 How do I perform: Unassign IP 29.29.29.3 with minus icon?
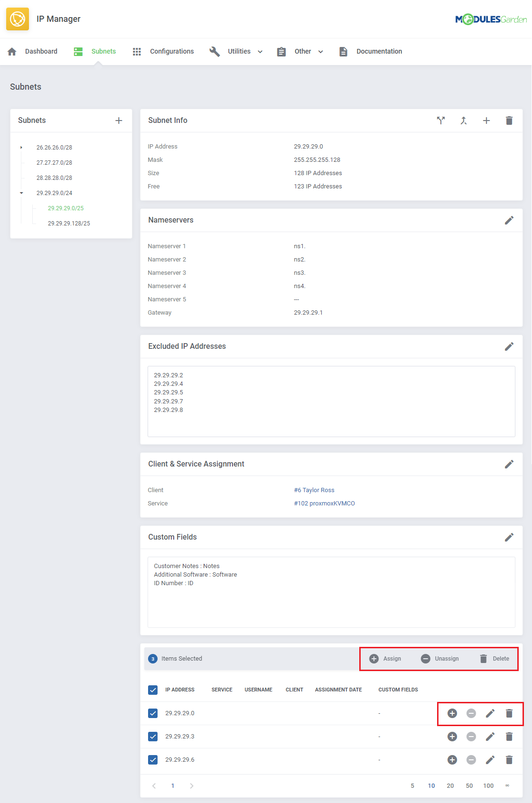click(471, 737)
